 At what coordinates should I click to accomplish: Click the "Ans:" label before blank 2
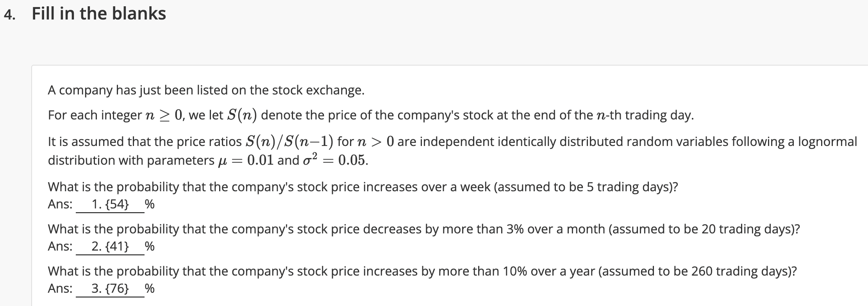pos(60,246)
